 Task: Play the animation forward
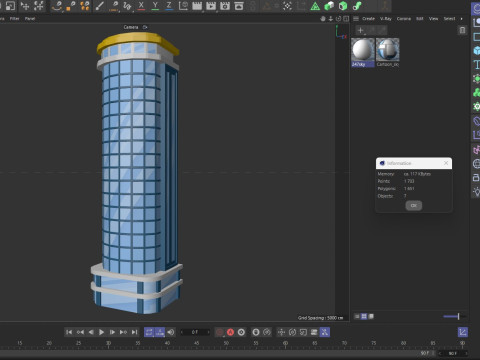click(101, 332)
